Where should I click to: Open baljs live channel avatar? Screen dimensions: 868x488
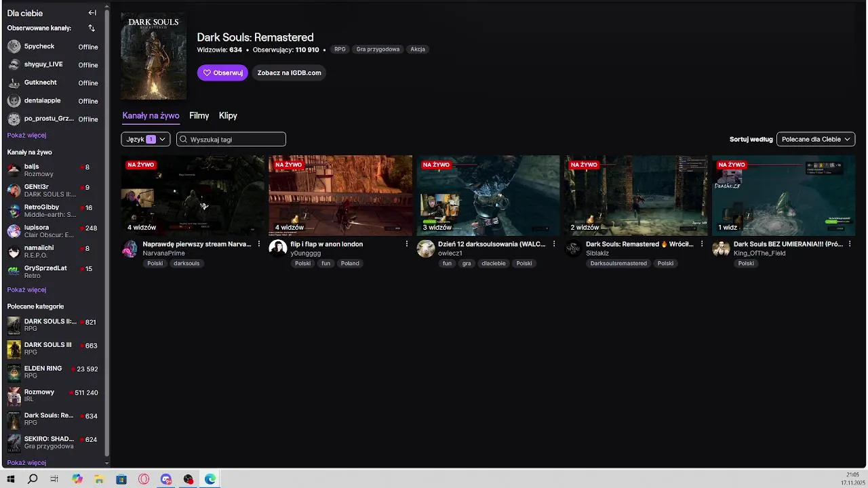(x=14, y=170)
